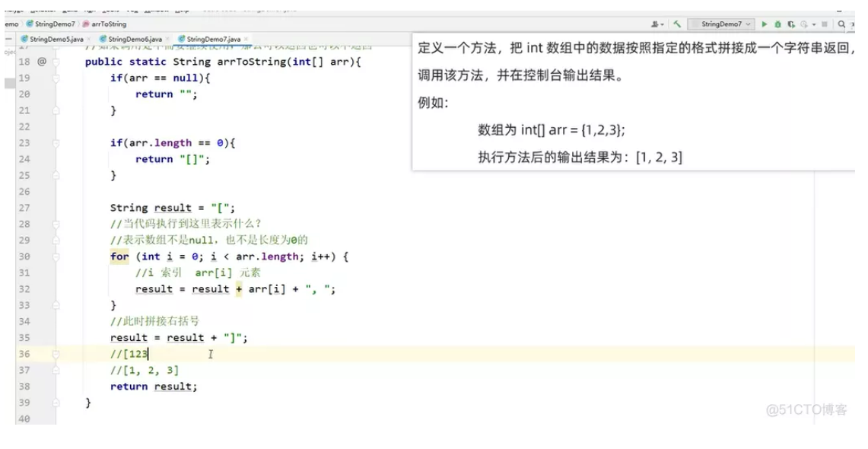Switch to the StringDemo6.java tab

pyautogui.click(x=131, y=39)
